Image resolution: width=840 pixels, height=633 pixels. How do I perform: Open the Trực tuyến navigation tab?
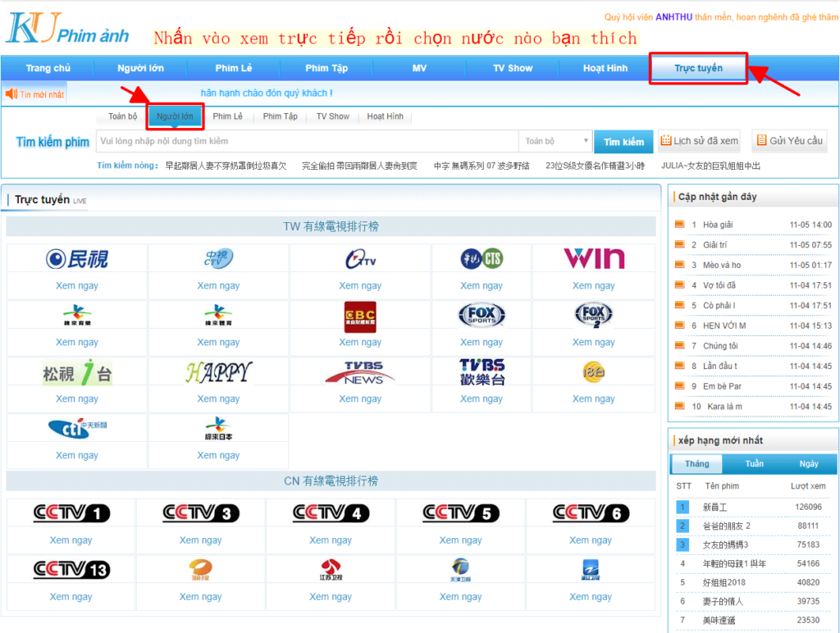pyautogui.click(x=698, y=68)
